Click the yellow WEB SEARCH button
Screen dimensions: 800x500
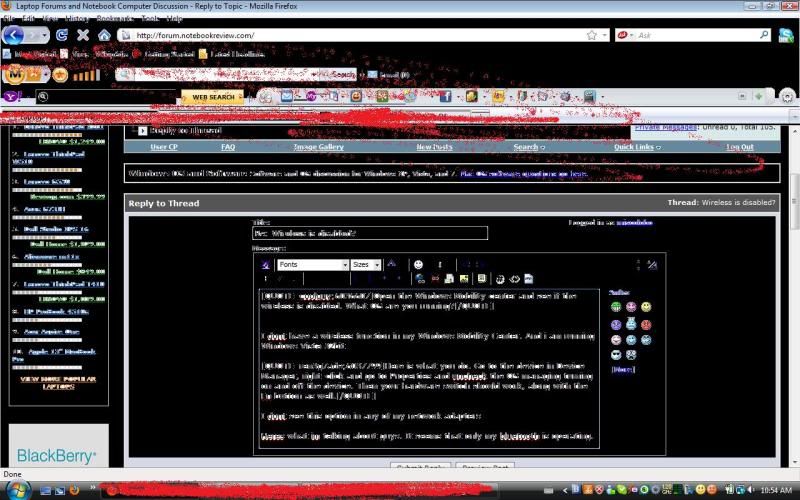click(213, 97)
